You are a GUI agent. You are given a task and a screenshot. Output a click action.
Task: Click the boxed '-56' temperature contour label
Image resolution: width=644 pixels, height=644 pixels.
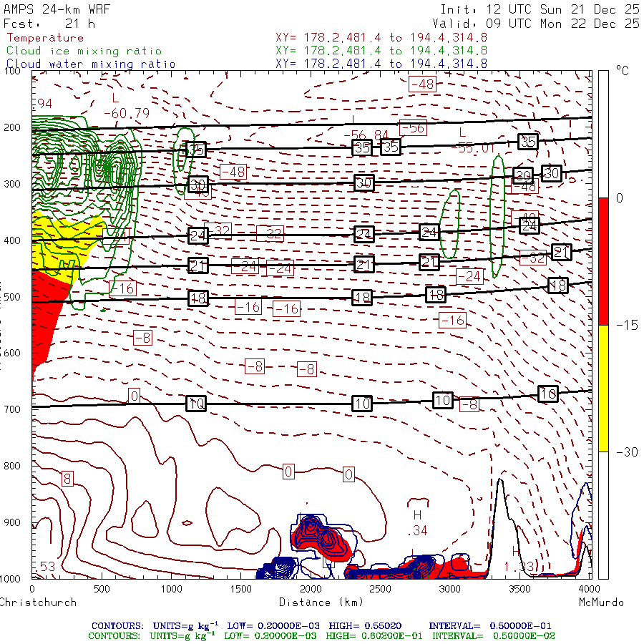[413, 128]
